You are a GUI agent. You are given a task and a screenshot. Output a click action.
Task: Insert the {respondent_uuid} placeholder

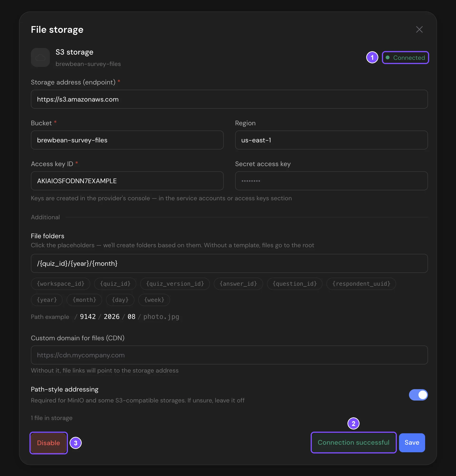(x=361, y=284)
